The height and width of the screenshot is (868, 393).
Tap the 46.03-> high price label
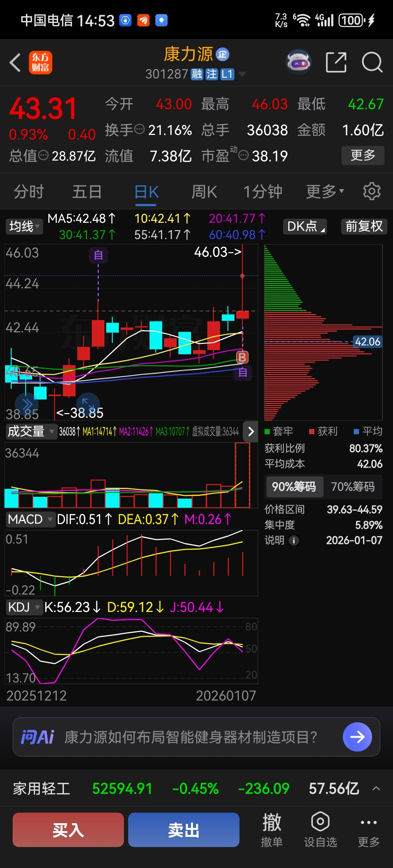click(x=217, y=252)
